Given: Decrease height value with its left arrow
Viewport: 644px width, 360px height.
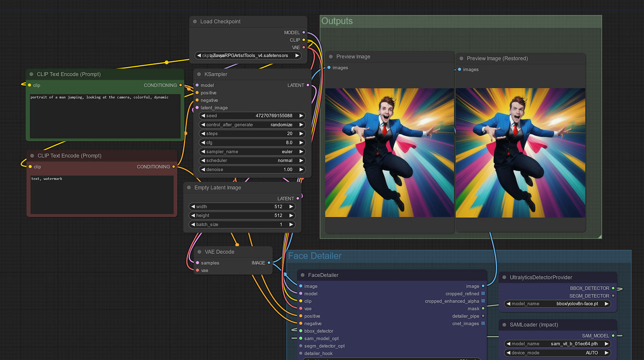Looking at the screenshot, I should [193, 216].
